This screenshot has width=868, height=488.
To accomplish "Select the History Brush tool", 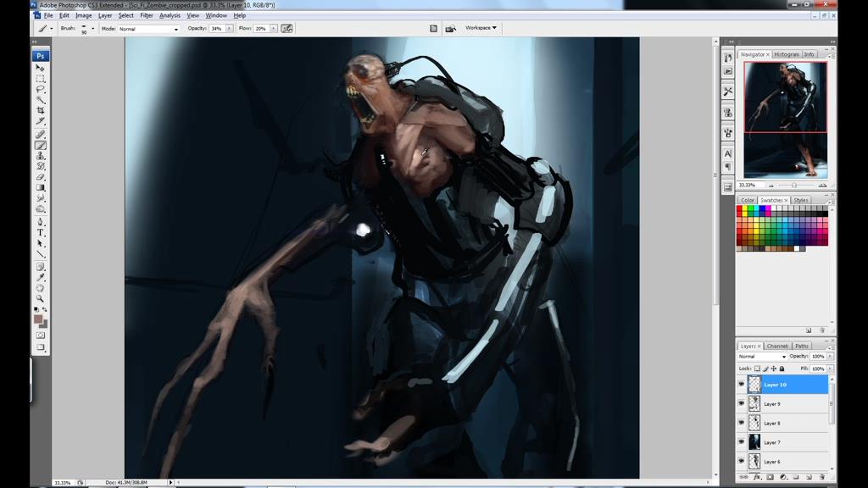I will (41, 166).
